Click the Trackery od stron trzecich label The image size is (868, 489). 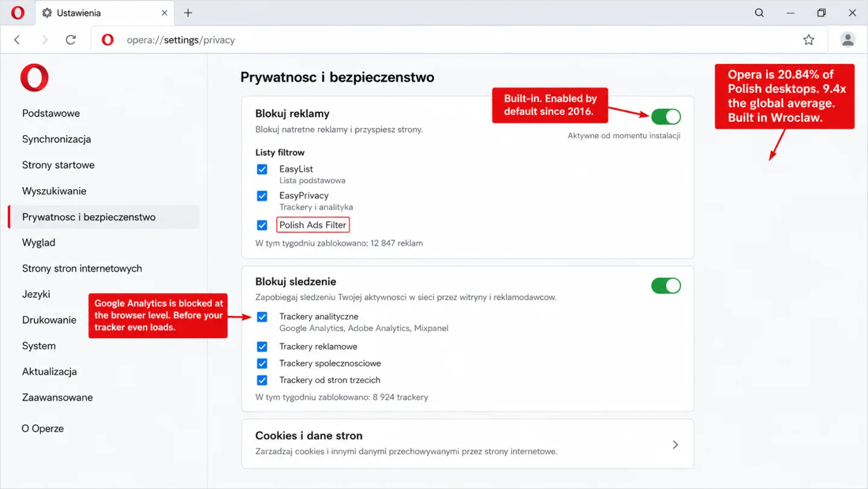(x=330, y=380)
